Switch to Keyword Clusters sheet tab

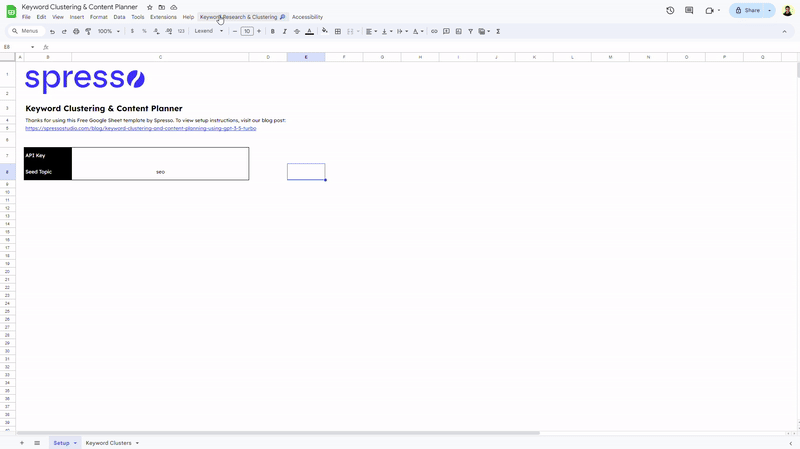[x=109, y=443]
